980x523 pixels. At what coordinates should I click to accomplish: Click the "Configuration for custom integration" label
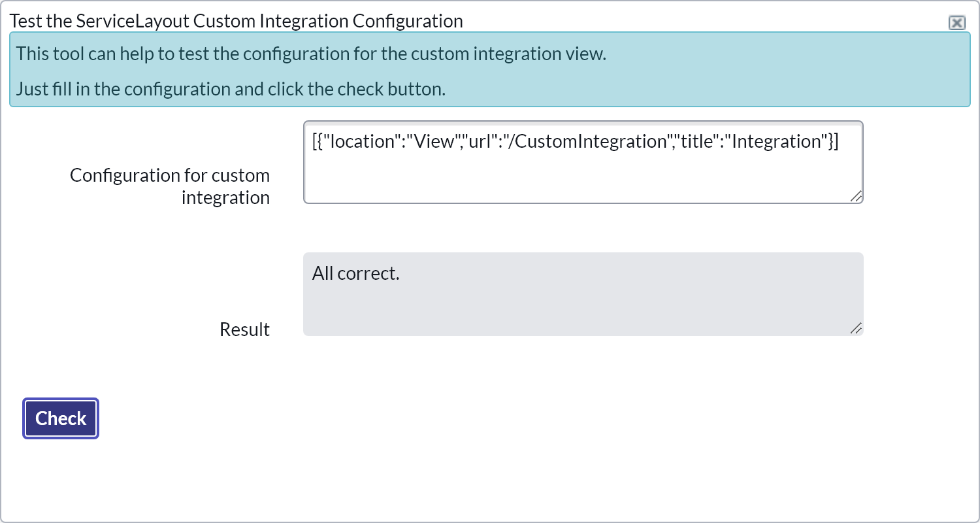tap(170, 186)
